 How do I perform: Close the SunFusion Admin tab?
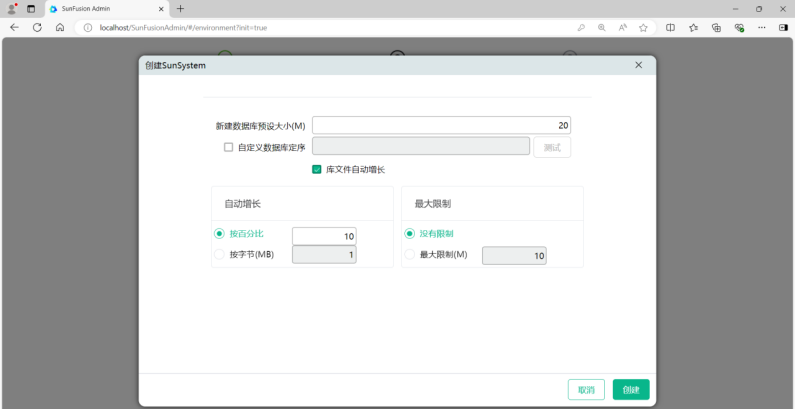coord(162,9)
